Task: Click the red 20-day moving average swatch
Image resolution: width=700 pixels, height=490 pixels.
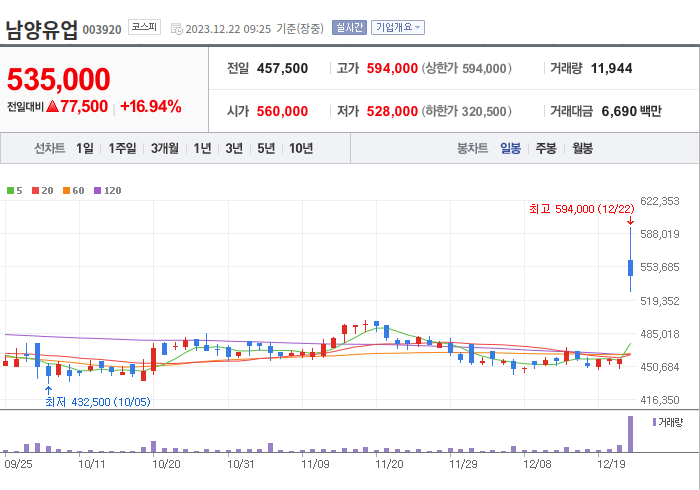Action: pos(35,191)
